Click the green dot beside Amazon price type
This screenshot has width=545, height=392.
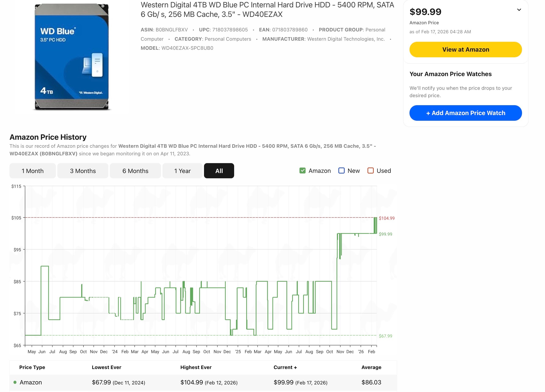coord(15,382)
